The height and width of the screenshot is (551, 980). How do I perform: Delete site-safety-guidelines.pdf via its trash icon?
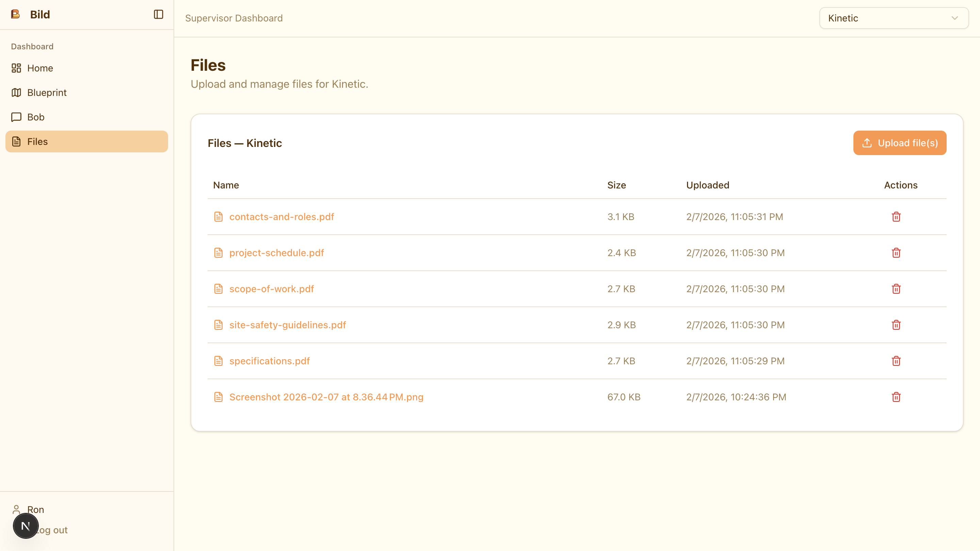click(896, 325)
